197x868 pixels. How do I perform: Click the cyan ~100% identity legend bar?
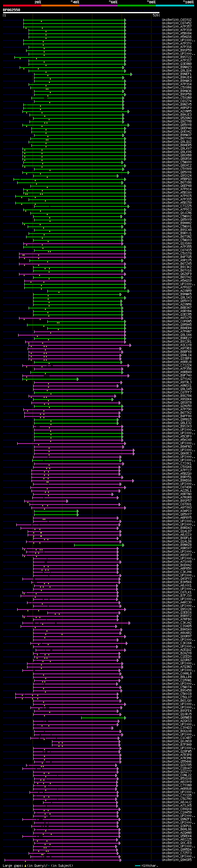(x=175, y=6)
